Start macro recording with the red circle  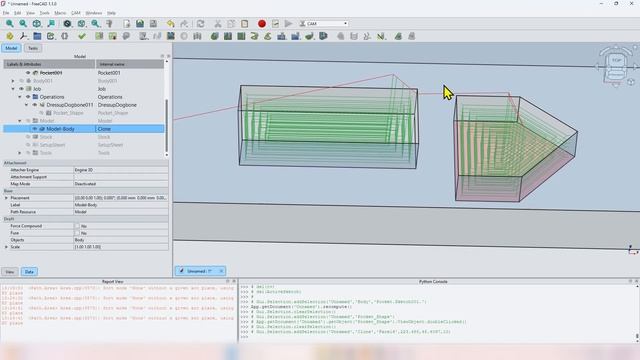coord(262,24)
